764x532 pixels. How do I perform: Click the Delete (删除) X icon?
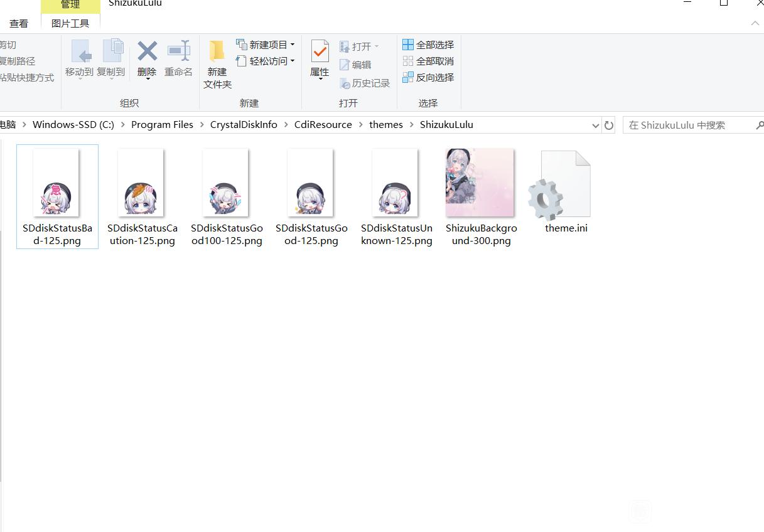point(147,51)
